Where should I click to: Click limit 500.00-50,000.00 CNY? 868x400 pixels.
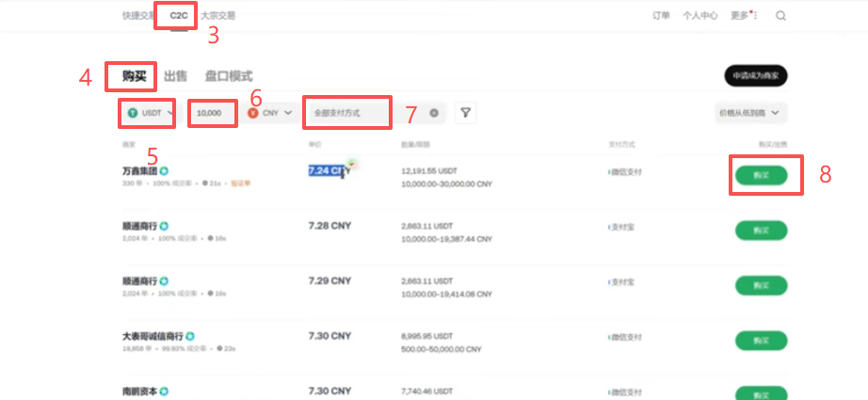[x=442, y=349]
